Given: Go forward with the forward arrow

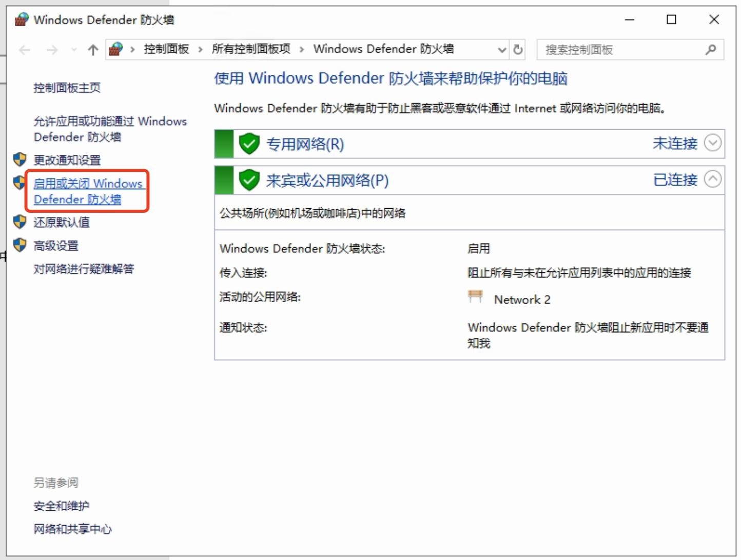Looking at the screenshot, I should [x=52, y=50].
